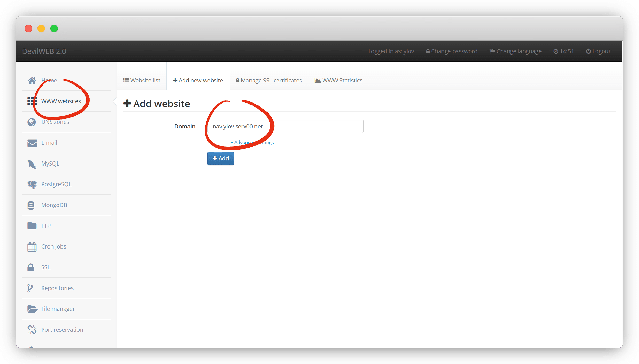
Task: Click the Home house icon in sidebar
Action: (x=32, y=81)
